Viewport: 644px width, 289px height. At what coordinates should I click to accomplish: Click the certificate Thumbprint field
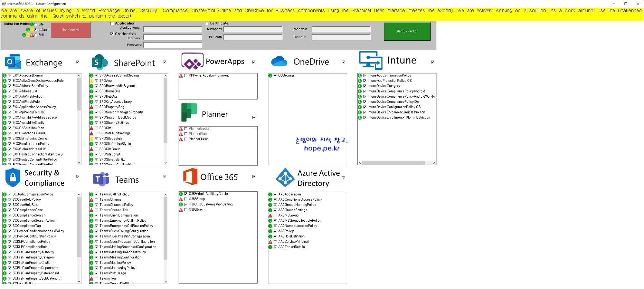253,29
